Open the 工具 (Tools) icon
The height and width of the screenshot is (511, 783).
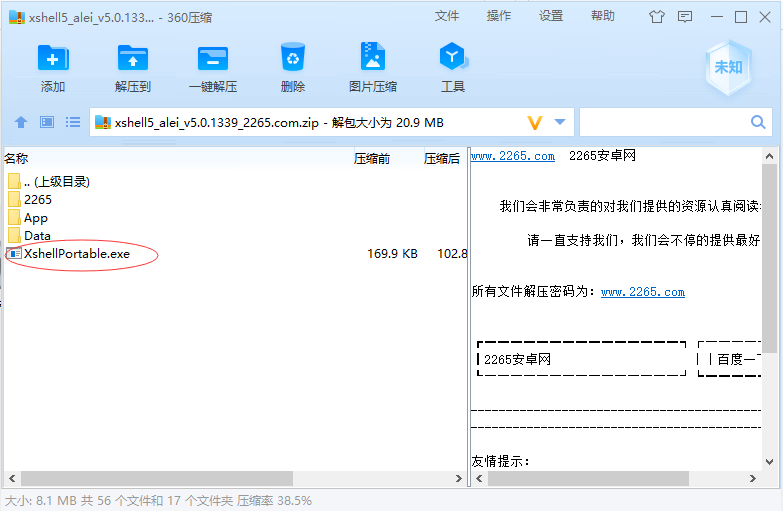coord(452,56)
